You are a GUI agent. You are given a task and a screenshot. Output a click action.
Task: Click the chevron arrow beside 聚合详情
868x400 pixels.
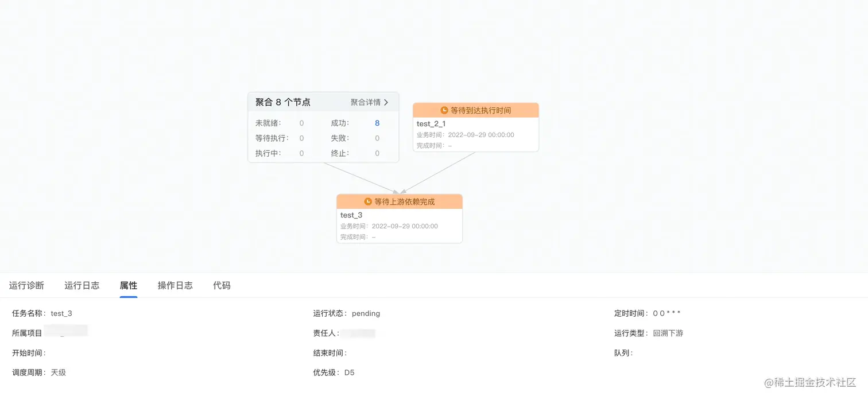coord(386,102)
